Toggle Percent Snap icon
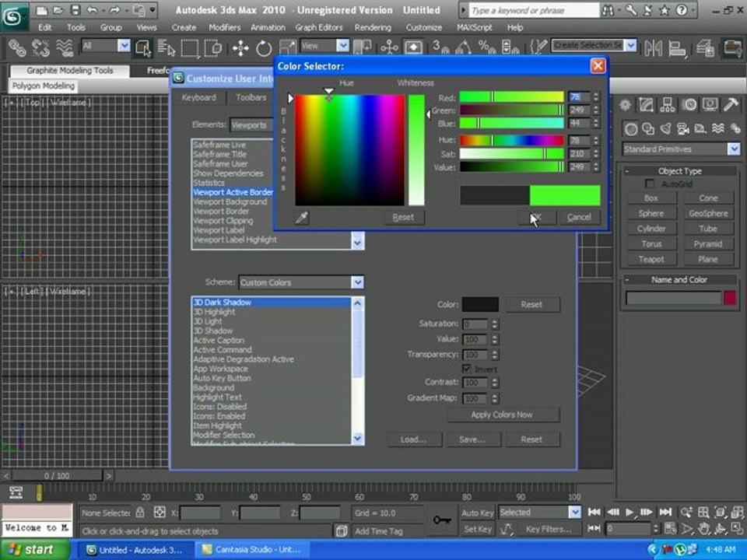Image resolution: width=747 pixels, height=560 pixels. tap(486, 47)
